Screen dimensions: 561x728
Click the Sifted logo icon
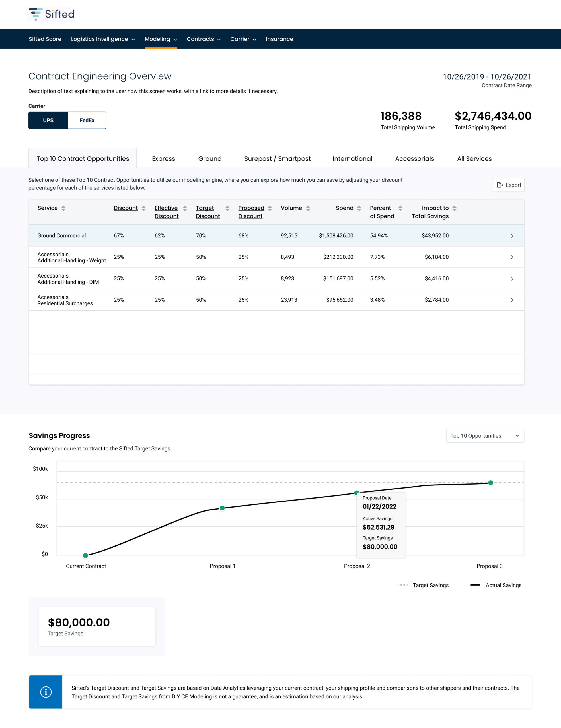tap(36, 14)
